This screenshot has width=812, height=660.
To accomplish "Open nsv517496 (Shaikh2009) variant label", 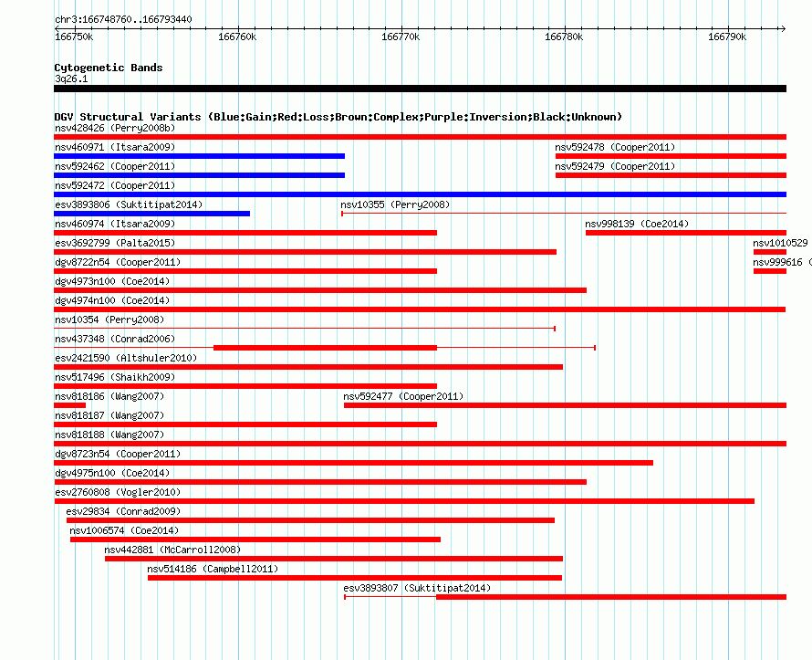I will [x=115, y=377].
